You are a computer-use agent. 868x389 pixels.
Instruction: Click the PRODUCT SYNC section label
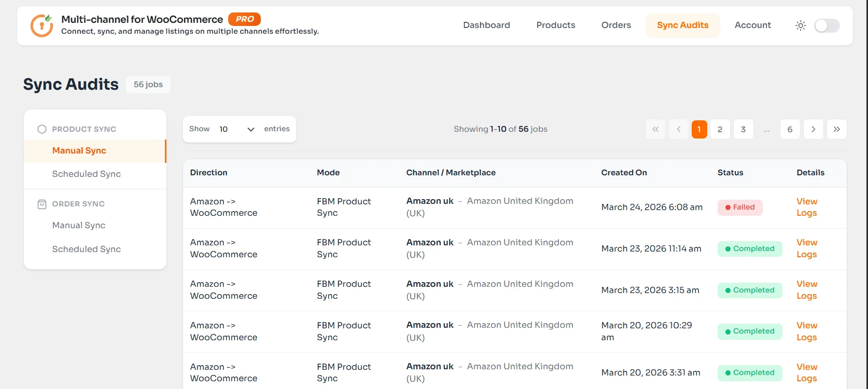(x=84, y=129)
